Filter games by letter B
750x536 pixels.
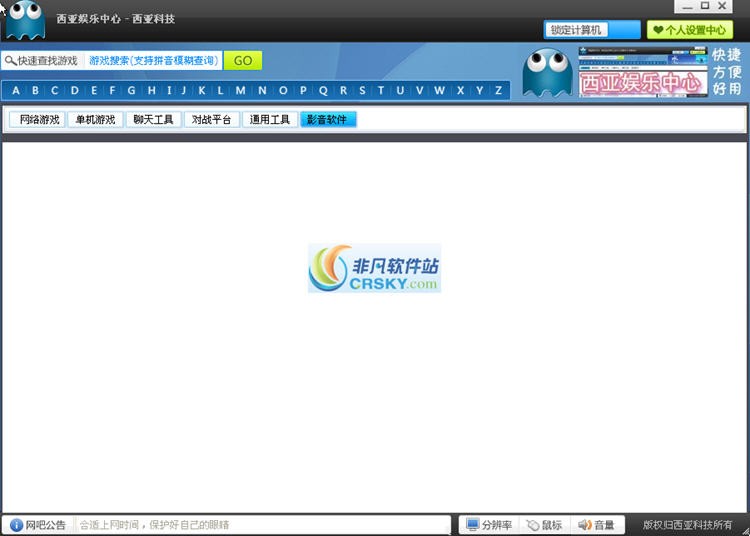[35, 90]
